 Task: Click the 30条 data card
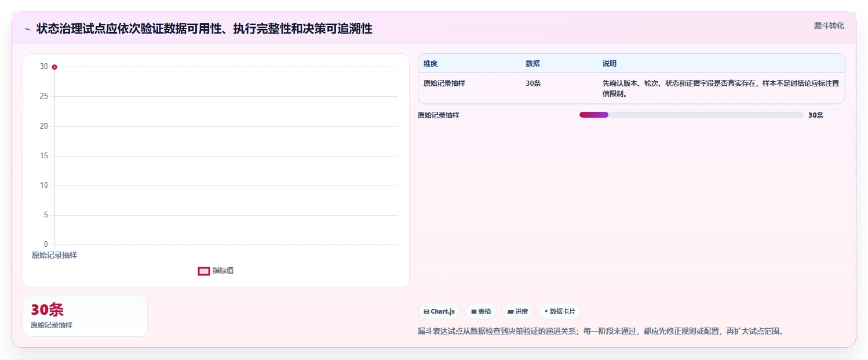[85, 315]
